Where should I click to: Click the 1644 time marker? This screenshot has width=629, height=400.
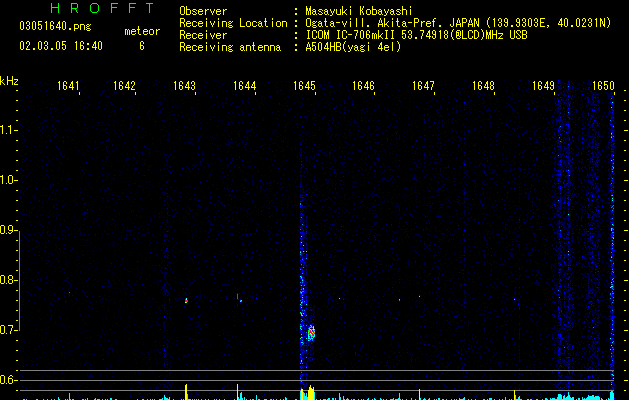244,86
